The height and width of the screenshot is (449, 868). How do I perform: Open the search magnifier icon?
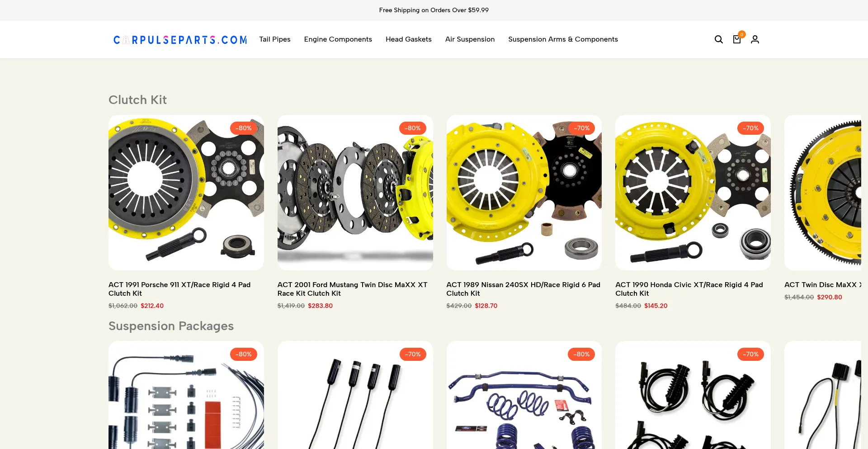pyautogui.click(x=718, y=39)
